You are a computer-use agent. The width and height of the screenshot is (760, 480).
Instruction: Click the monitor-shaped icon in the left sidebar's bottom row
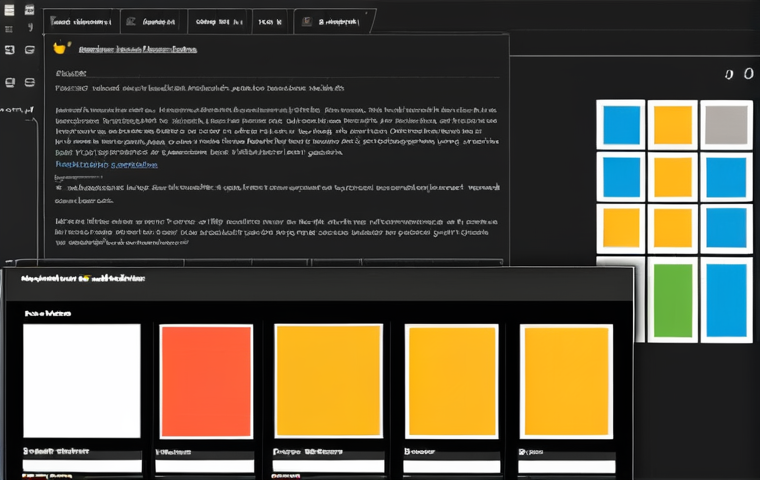(x=10, y=82)
